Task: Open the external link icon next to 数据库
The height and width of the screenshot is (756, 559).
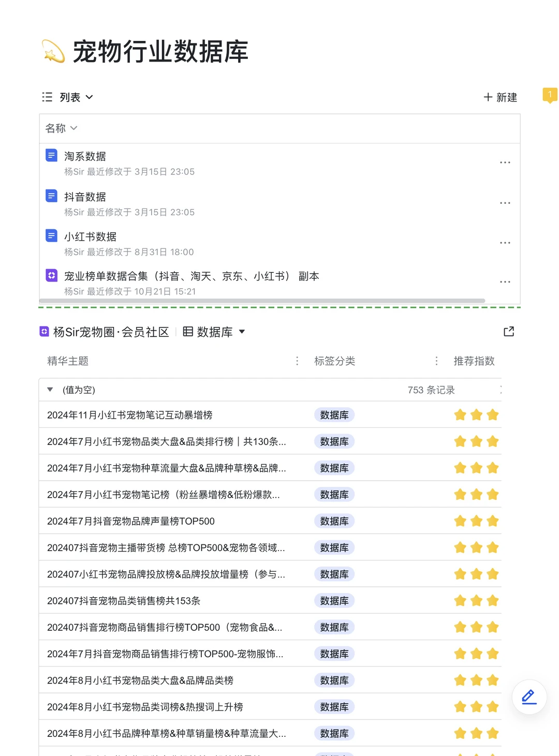Action: 509,332
